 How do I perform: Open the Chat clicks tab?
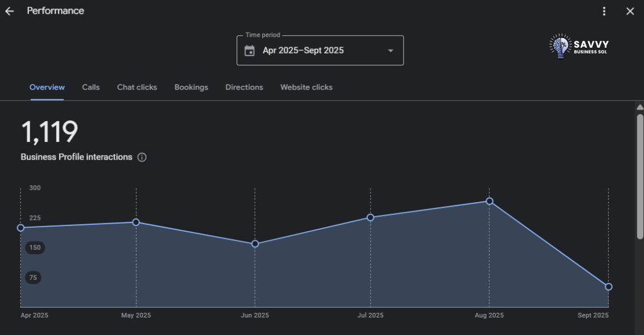[137, 87]
